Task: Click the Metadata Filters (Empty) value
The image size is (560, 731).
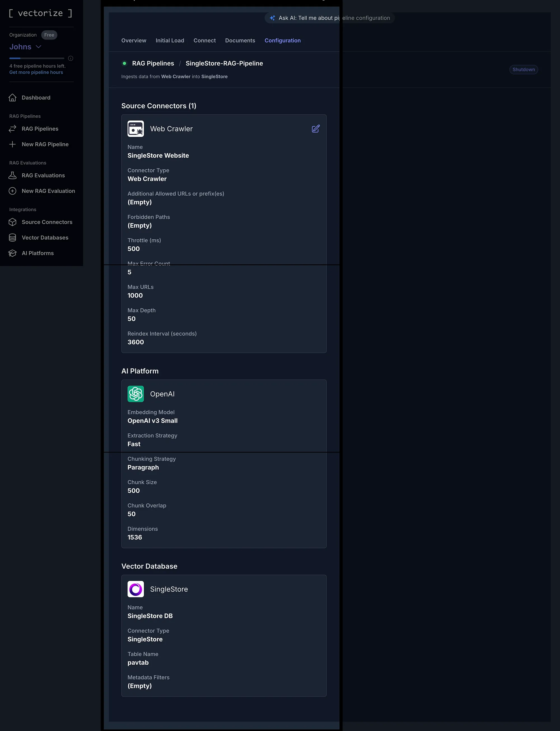Action: tap(140, 686)
